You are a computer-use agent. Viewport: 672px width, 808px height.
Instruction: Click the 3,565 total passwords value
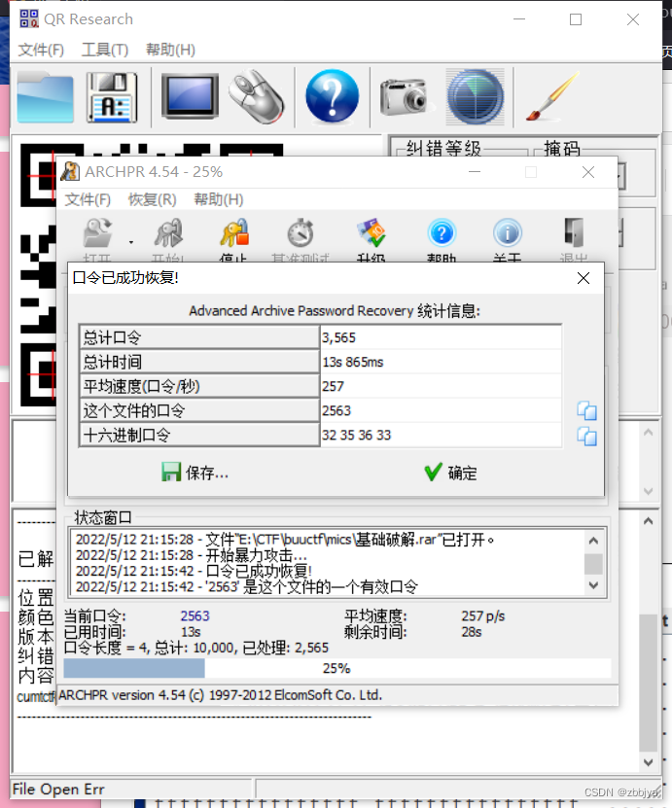(442, 337)
